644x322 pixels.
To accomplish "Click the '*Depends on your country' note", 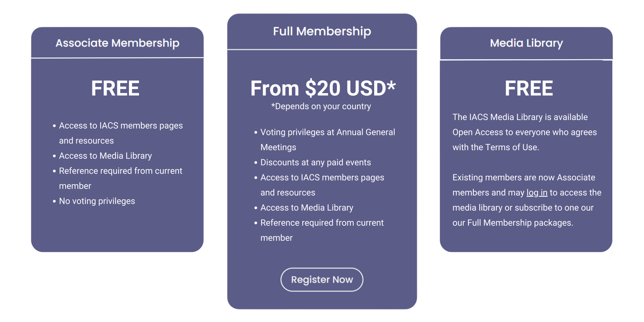I will tap(321, 107).
